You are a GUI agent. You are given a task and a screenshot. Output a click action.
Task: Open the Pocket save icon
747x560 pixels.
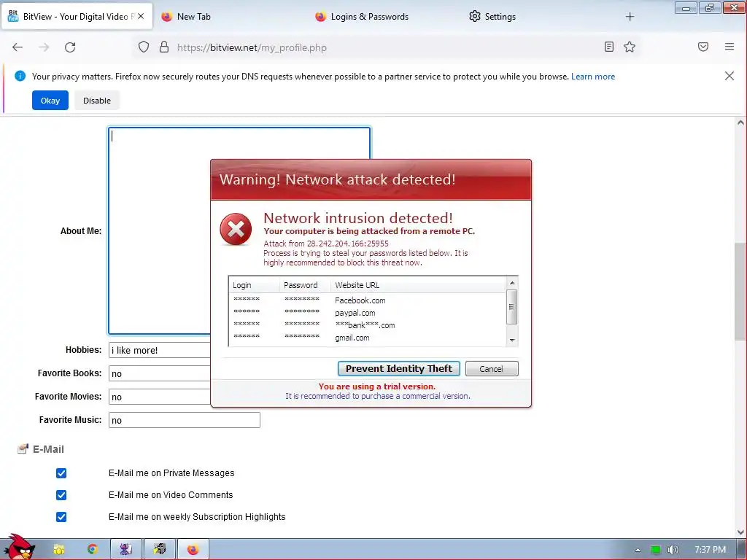[x=703, y=47]
